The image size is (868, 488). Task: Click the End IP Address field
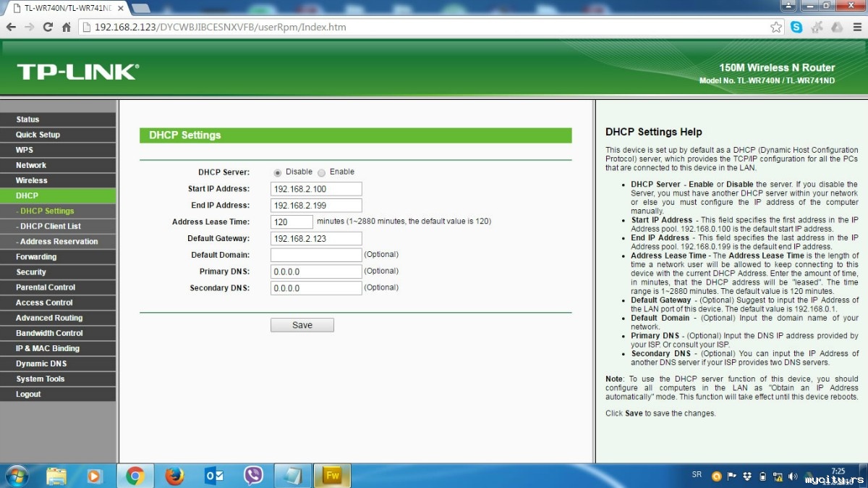click(x=316, y=206)
